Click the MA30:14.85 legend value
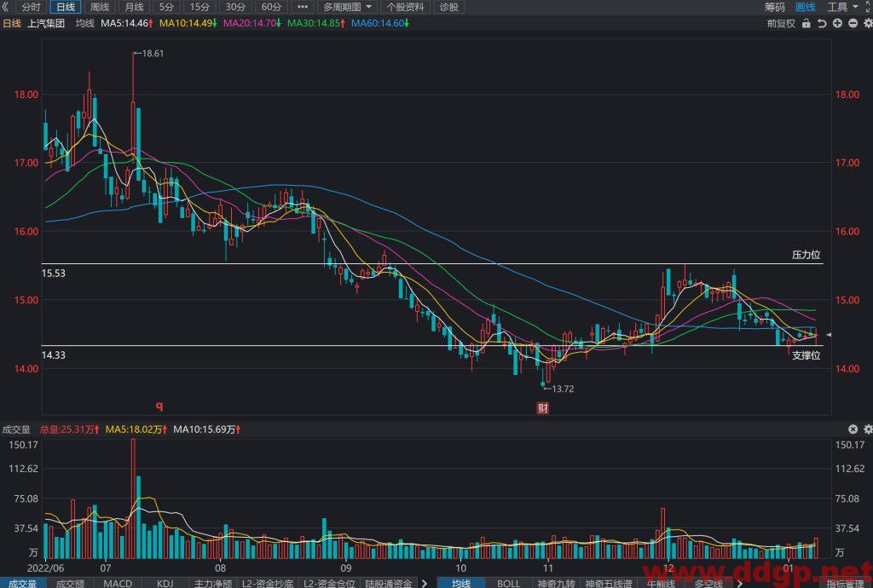The image size is (873, 588). coord(316,23)
